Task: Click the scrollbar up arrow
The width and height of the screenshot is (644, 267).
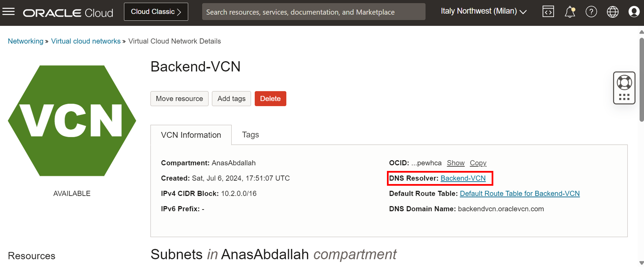Action: tap(641, 32)
